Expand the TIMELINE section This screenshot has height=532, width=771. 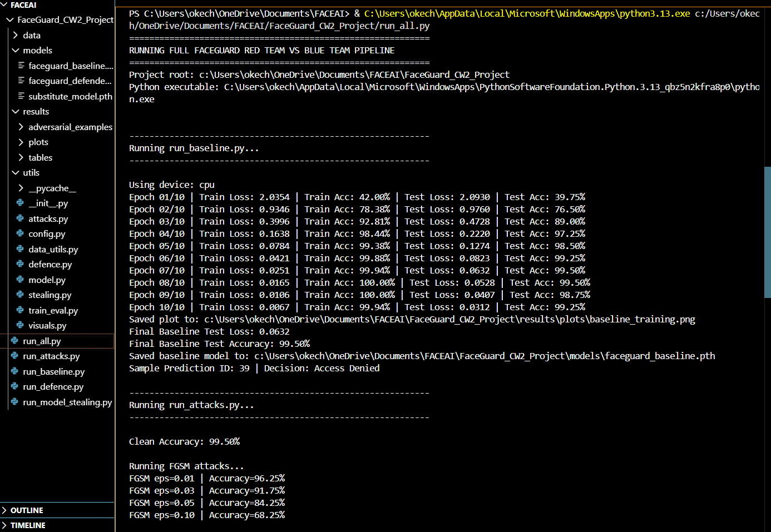pyautogui.click(x=5, y=525)
